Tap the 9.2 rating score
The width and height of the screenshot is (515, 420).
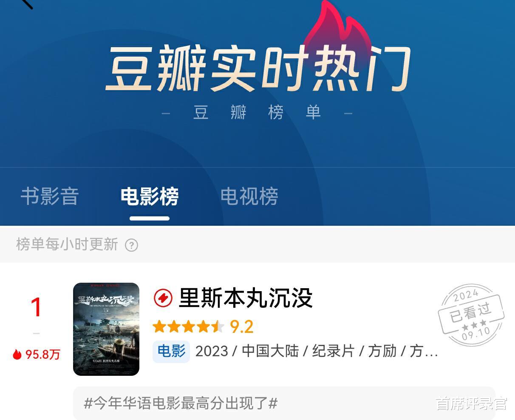pyautogui.click(x=242, y=326)
